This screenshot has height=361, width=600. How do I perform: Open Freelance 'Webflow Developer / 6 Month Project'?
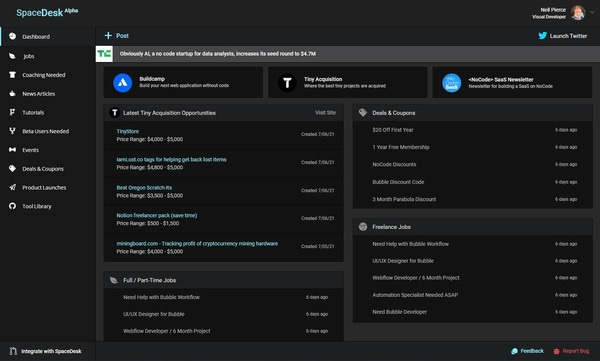pyautogui.click(x=416, y=278)
